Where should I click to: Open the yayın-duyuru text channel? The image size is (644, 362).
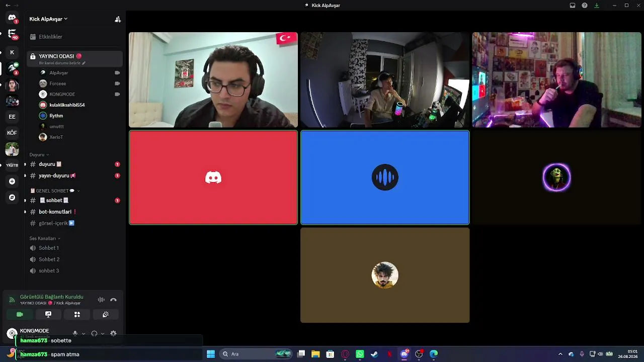coord(74,175)
